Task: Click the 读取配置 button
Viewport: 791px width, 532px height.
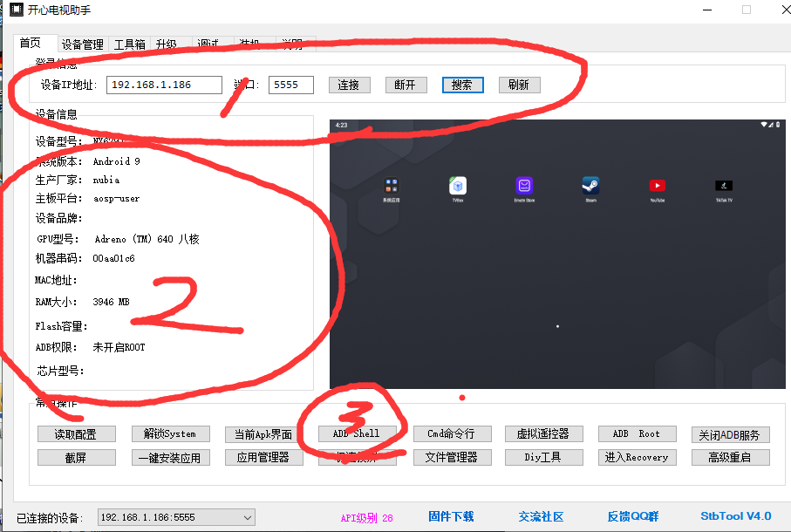Action: coord(76,434)
